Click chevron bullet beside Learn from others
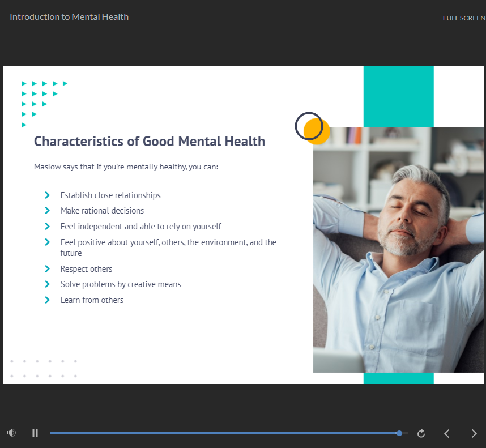Image resolution: width=486 pixels, height=448 pixels. (x=48, y=300)
